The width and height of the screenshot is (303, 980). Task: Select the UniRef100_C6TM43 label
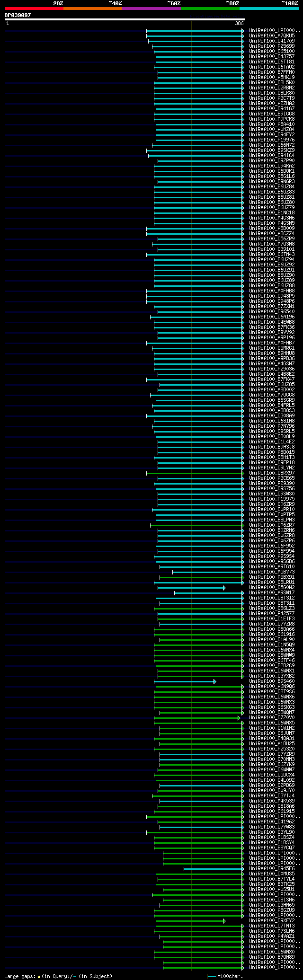click(x=272, y=254)
